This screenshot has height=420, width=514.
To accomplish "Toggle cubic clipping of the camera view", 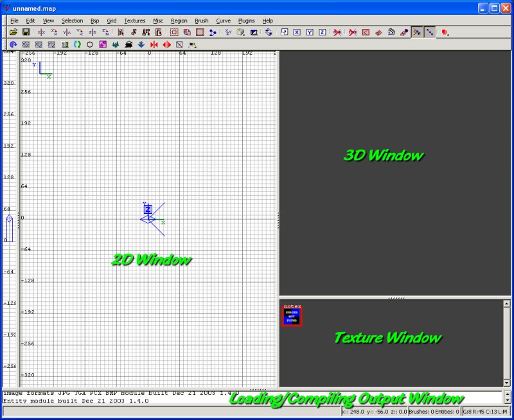I will (254, 32).
